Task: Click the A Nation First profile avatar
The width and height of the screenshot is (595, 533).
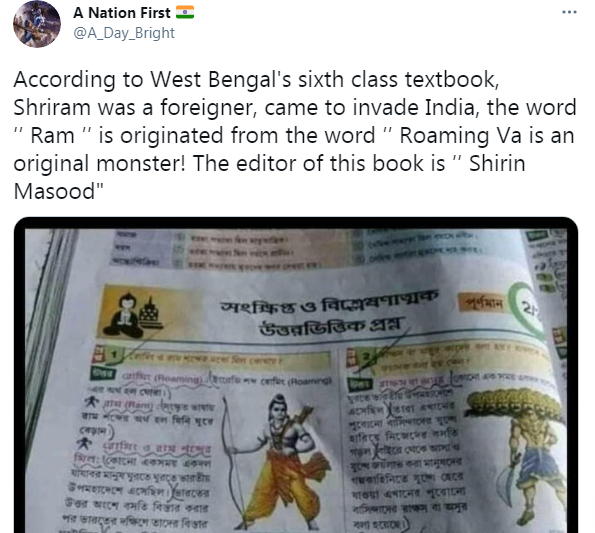Action: 37,24
